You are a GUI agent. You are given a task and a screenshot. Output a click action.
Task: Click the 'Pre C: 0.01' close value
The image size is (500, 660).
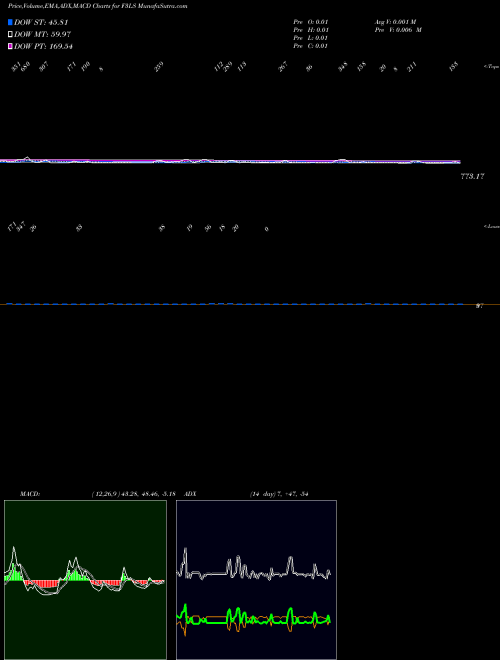click(x=311, y=46)
